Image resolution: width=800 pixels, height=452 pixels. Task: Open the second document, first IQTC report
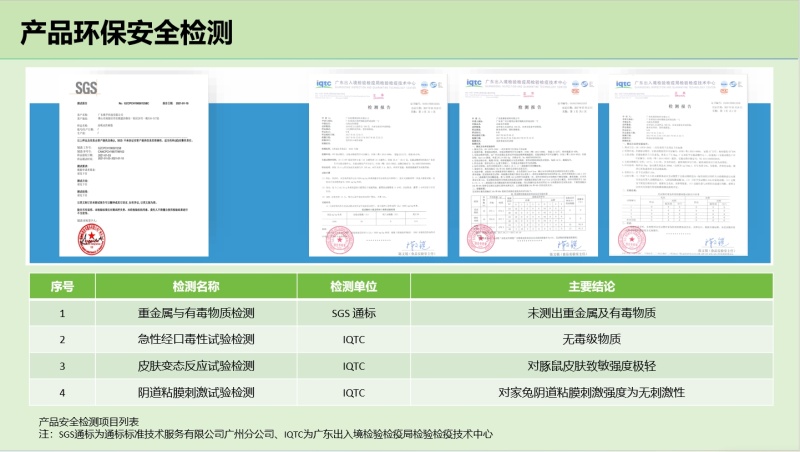click(x=378, y=165)
